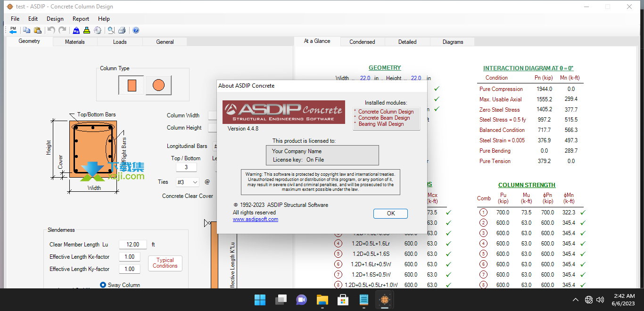Open the Ties bar size dropdown
Viewport: 644px width, 311px height.
tap(187, 182)
